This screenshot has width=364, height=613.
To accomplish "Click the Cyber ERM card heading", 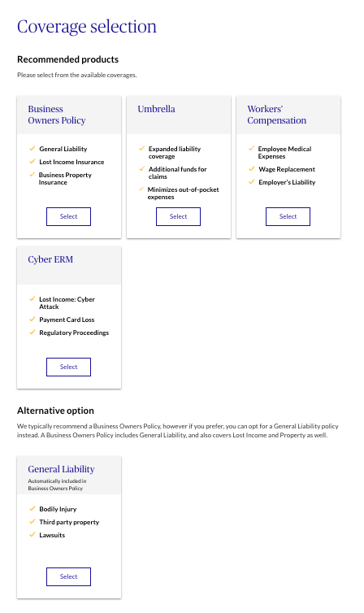I will [x=50, y=259].
